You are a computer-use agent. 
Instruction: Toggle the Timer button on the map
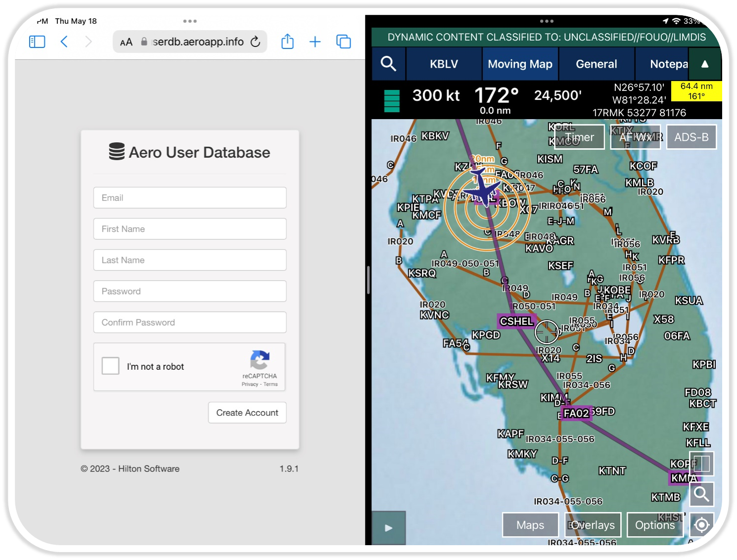[x=580, y=137]
